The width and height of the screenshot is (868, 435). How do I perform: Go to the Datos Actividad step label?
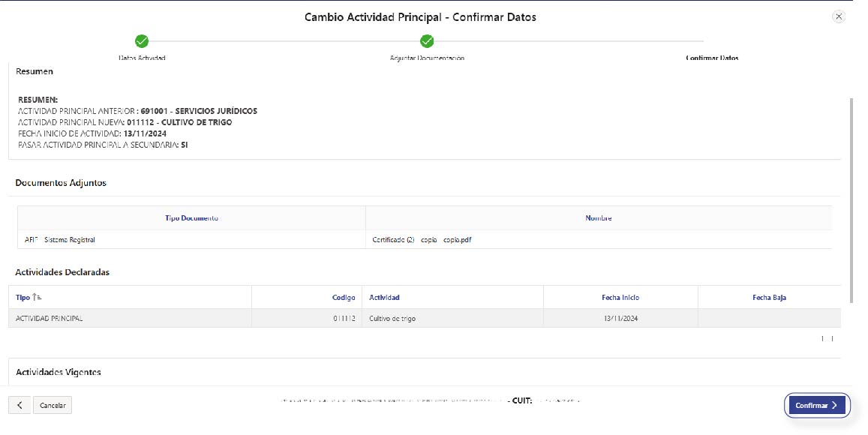pyautogui.click(x=142, y=58)
